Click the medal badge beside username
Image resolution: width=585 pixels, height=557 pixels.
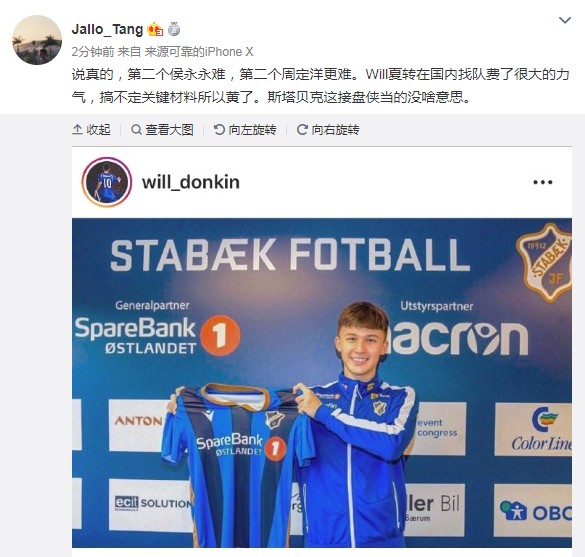coord(174,29)
